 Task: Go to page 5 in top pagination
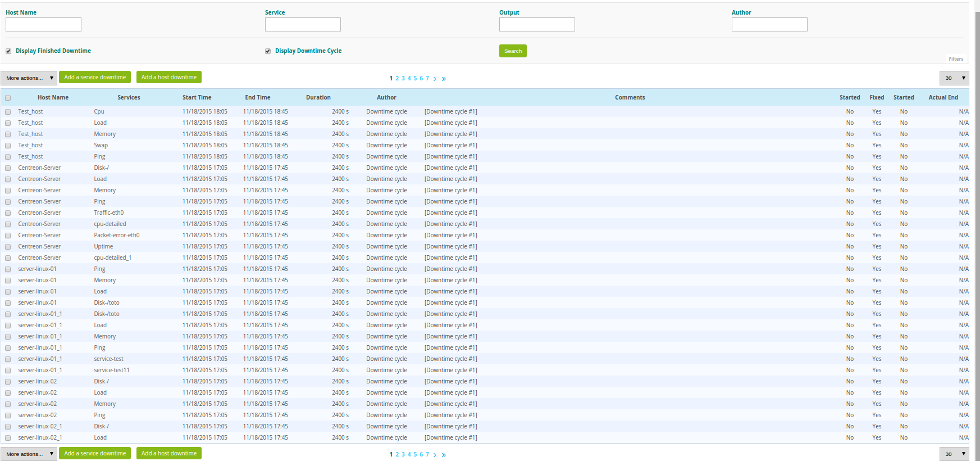point(415,79)
